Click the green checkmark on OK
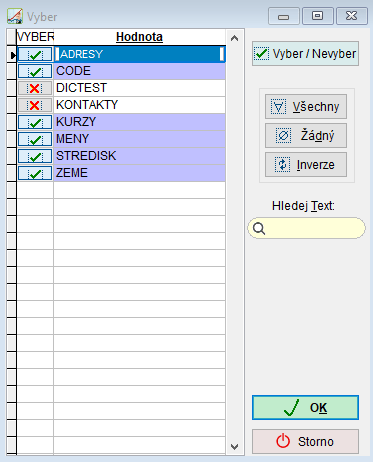Image resolution: width=373 pixels, height=462 pixels. (292, 407)
